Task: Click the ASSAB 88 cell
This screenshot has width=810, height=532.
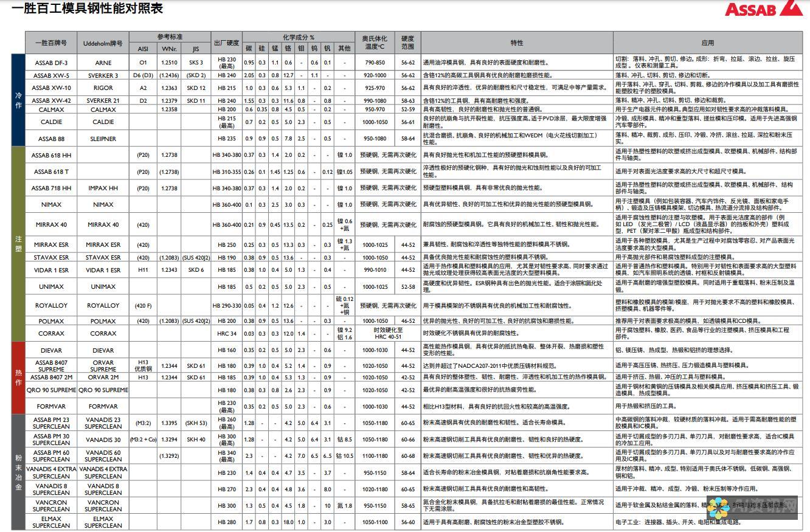Action: tap(51, 139)
